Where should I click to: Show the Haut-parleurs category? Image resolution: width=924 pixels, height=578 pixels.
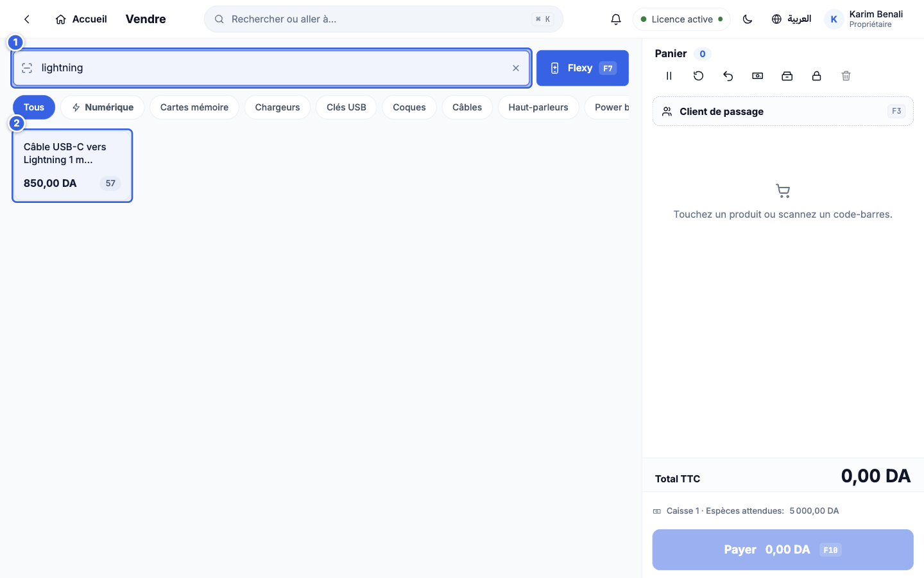point(538,107)
